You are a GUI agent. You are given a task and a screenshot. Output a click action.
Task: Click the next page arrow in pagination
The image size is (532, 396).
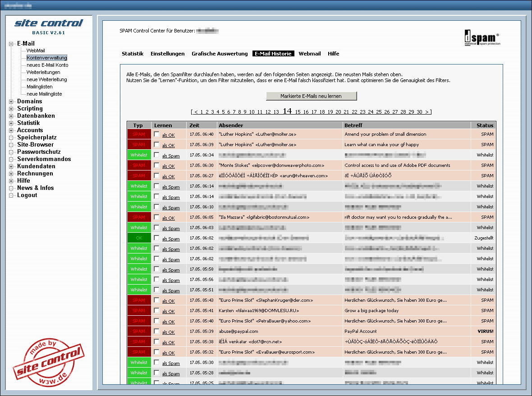click(427, 112)
